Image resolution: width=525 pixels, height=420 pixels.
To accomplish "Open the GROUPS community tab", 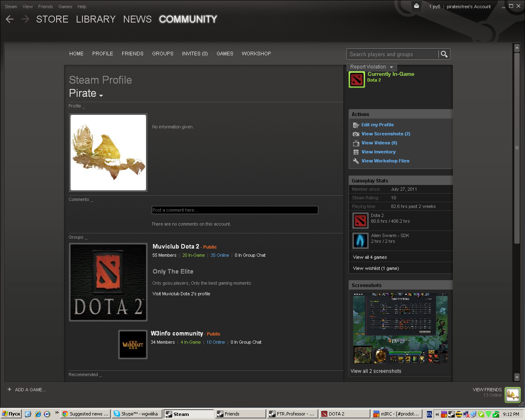I will click(x=163, y=54).
